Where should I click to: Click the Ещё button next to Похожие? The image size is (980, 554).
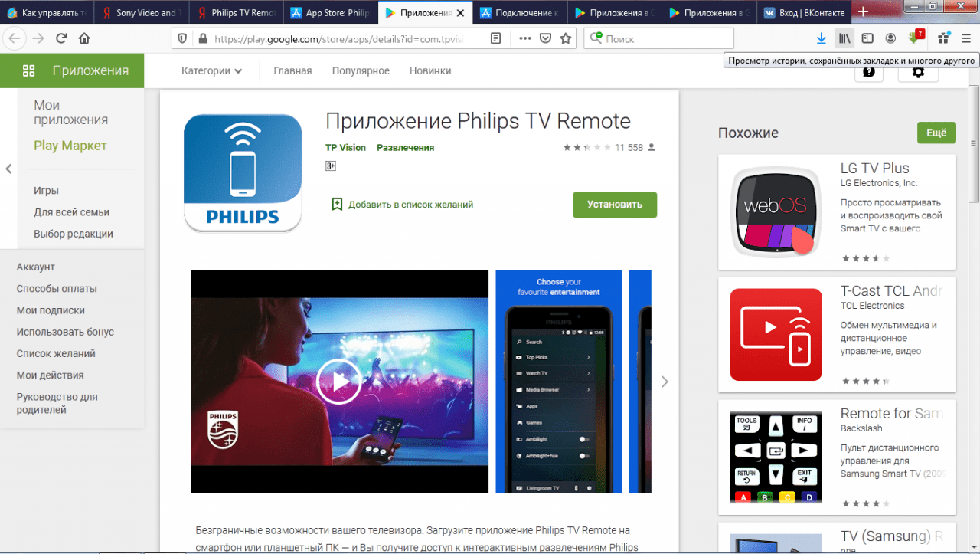tap(936, 133)
